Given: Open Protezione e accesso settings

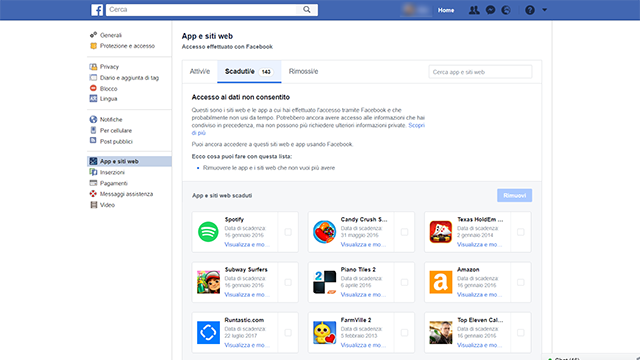Looking at the screenshot, I should (127, 46).
